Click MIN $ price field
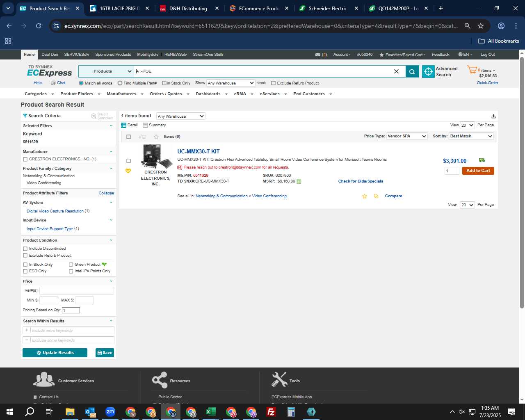 [48, 300]
